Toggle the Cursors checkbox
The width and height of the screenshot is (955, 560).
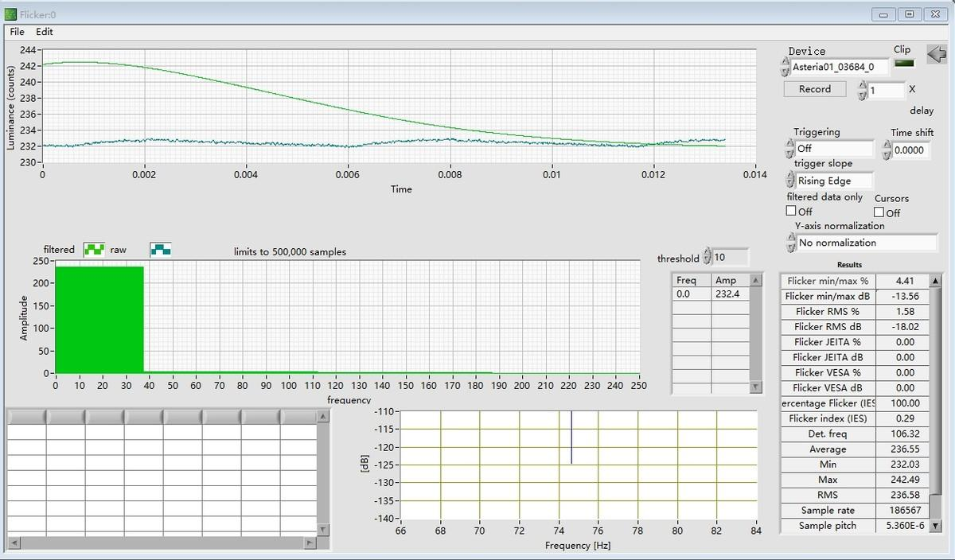click(x=879, y=212)
